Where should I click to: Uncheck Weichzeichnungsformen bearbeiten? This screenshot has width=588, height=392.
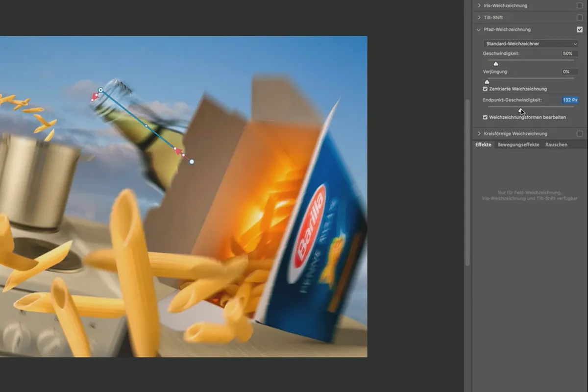[485, 118]
